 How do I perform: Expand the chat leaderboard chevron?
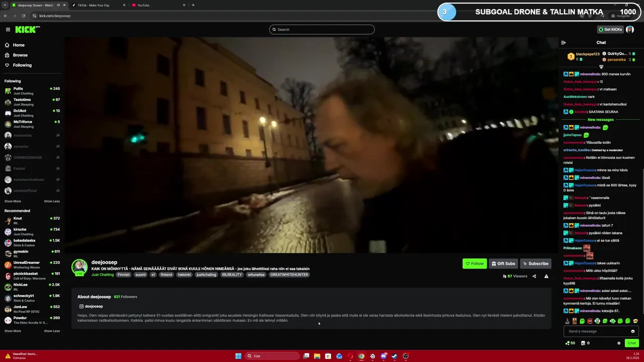click(601, 66)
